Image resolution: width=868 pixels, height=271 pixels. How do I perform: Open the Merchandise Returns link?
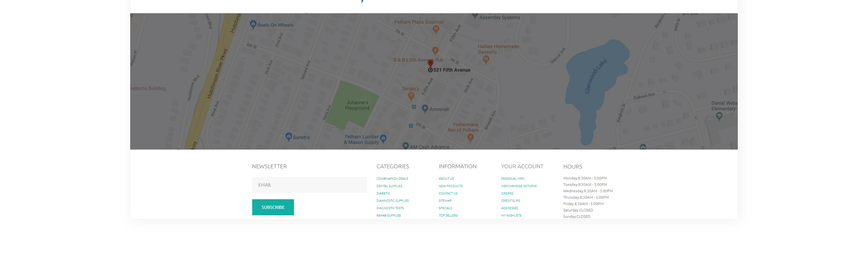(x=518, y=186)
